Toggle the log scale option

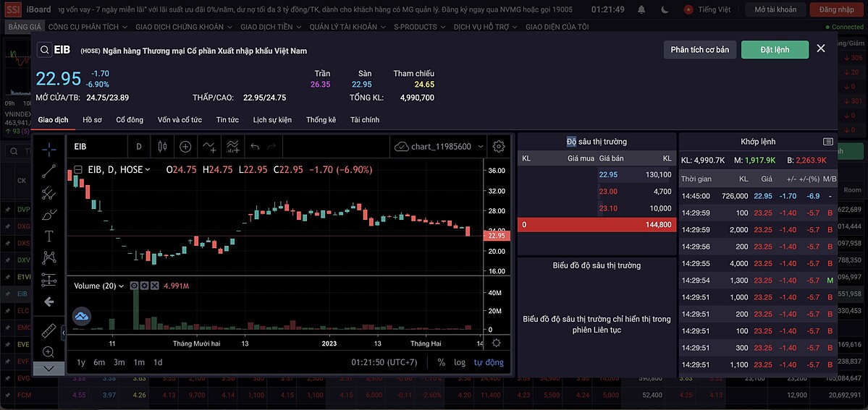[x=460, y=362]
